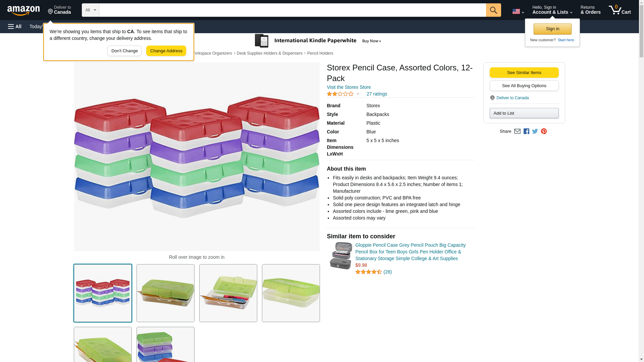
Task: Open Returns & Orders
Action: 590,10
